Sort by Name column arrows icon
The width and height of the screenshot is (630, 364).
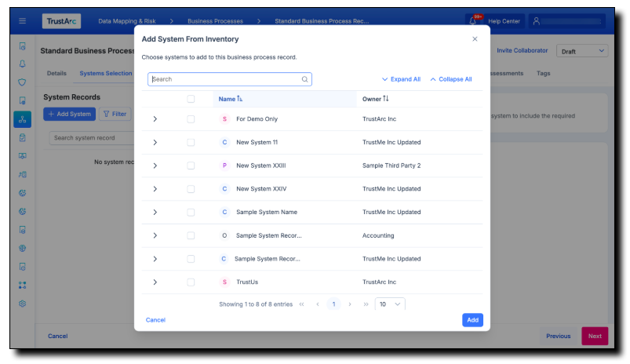[240, 99]
